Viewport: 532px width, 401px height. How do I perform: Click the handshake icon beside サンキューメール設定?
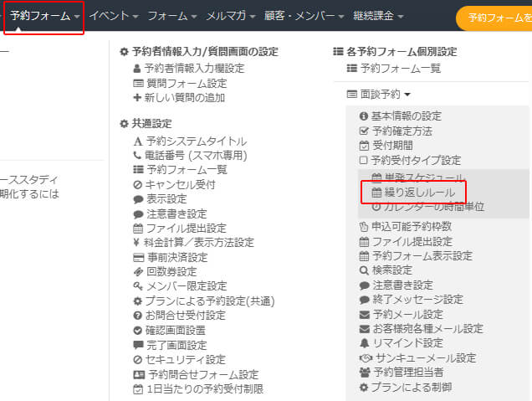coord(363,357)
